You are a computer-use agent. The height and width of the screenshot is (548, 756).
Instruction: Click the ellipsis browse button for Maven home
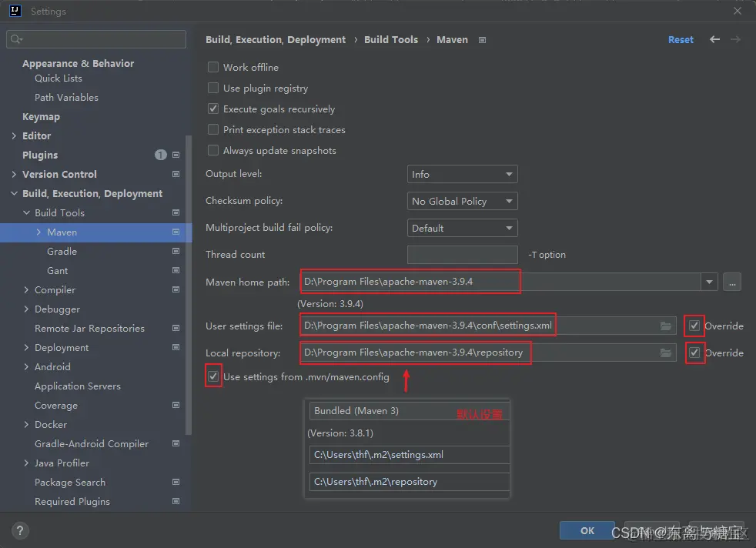732,282
